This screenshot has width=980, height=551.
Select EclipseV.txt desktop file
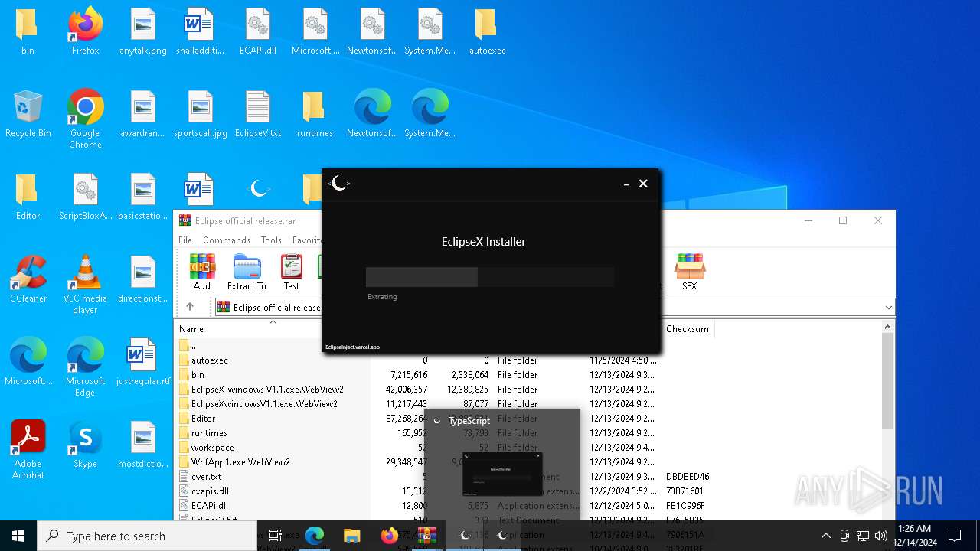[258, 115]
